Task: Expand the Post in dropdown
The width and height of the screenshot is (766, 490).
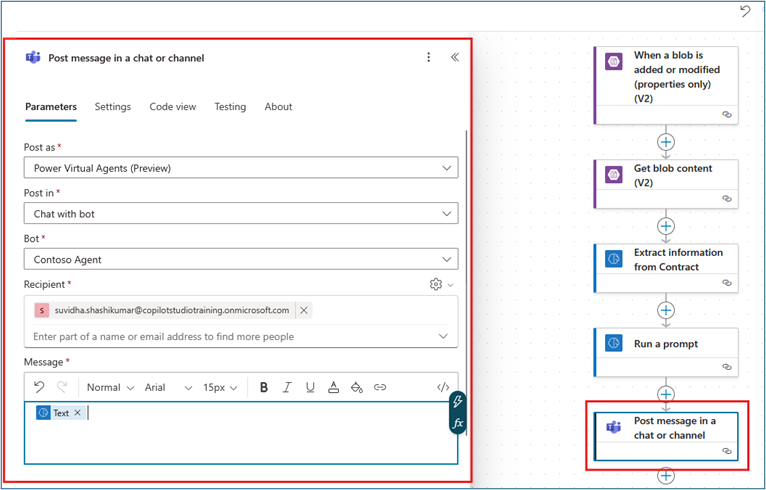Action: tap(241, 213)
